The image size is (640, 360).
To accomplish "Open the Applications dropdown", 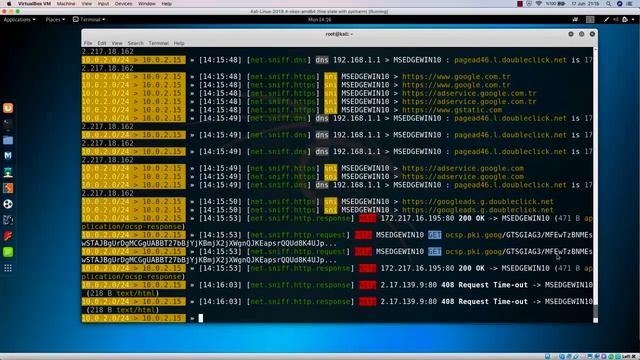I will point(19,19).
